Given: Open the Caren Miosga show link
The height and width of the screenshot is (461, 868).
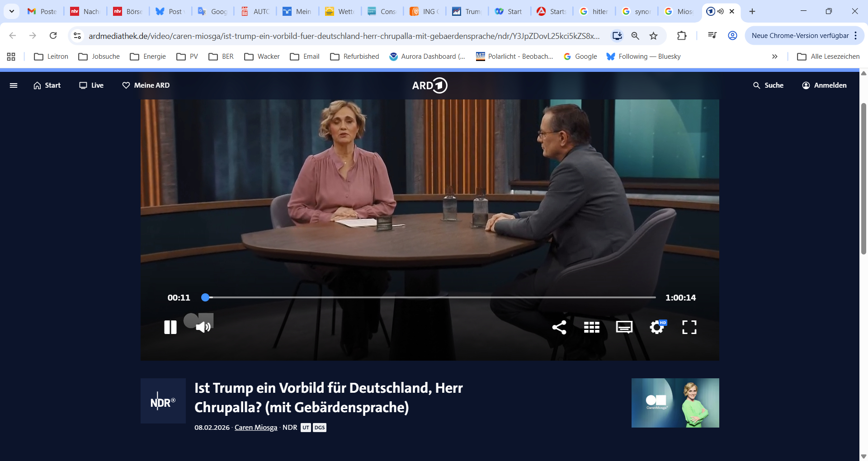Looking at the screenshot, I should pyautogui.click(x=256, y=428).
